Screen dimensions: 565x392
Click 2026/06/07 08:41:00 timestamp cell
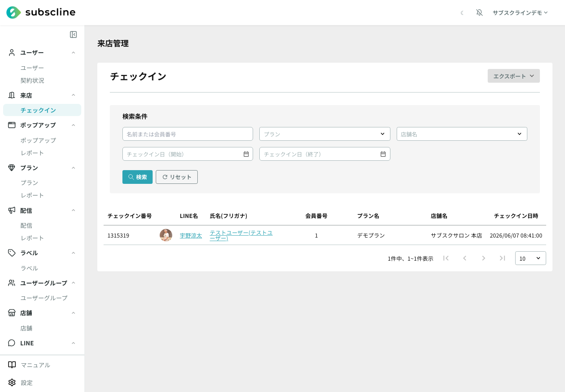pyautogui.click(x=516, y=236)
